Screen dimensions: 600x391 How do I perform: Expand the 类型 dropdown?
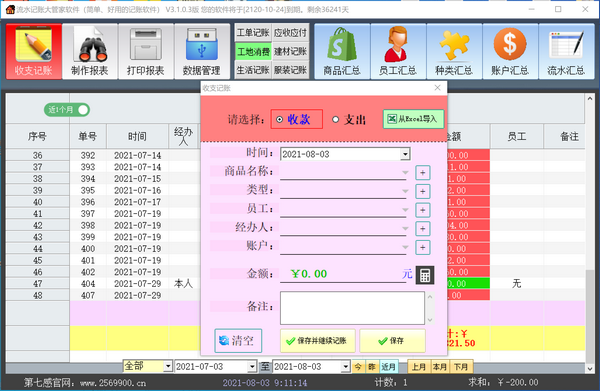(405, 191)
